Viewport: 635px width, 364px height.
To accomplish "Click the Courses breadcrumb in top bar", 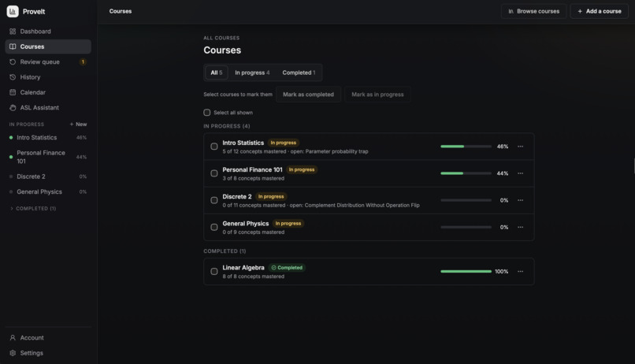I will (121, 11).
